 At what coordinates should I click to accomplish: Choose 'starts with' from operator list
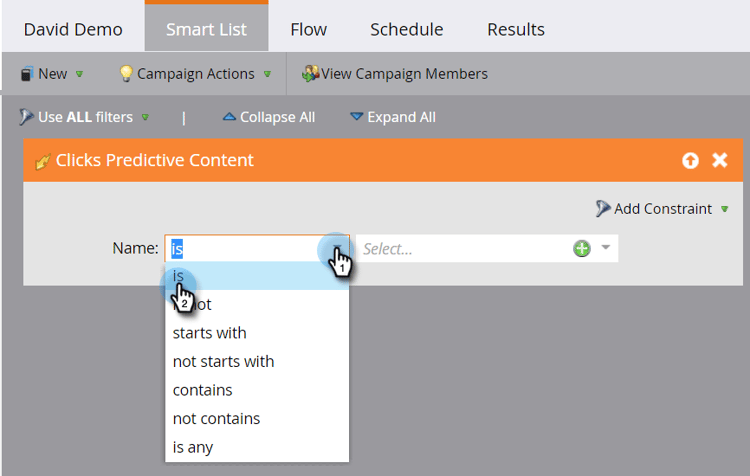click(209, 333)
